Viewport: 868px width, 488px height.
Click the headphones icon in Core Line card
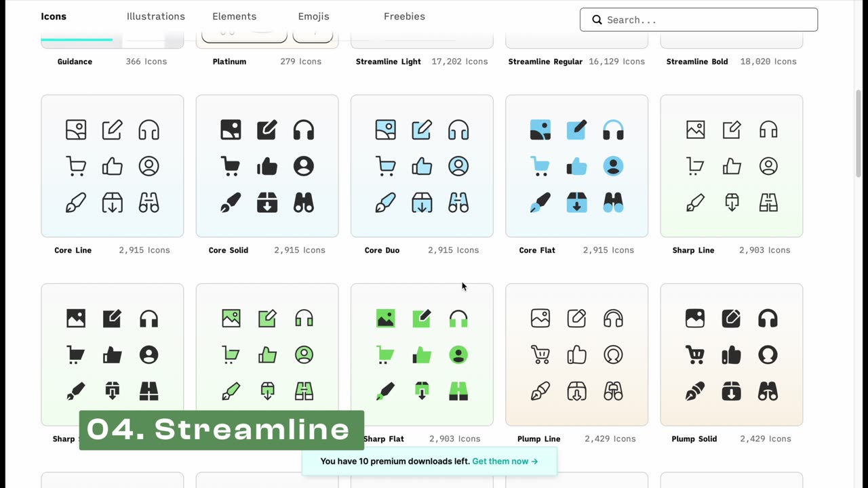tap(149, 129)
